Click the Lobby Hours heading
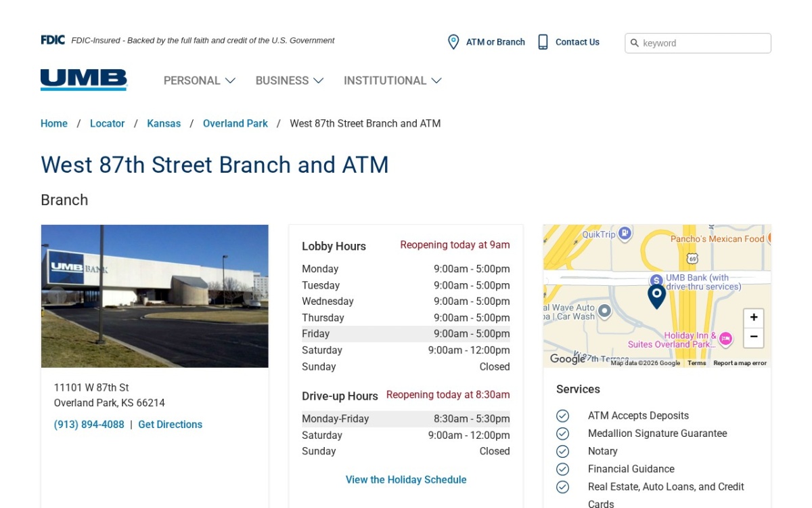 [334, 247]
